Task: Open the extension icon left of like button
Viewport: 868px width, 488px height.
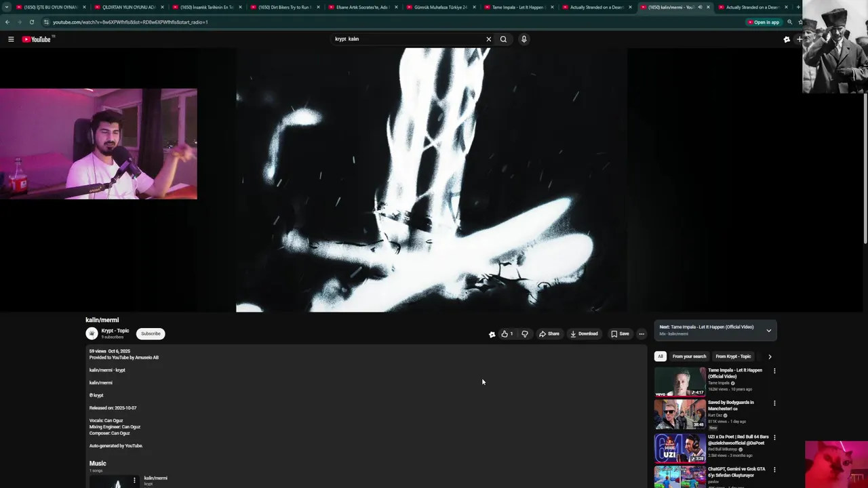Action: pyautogui.click(x=492, y=334)
